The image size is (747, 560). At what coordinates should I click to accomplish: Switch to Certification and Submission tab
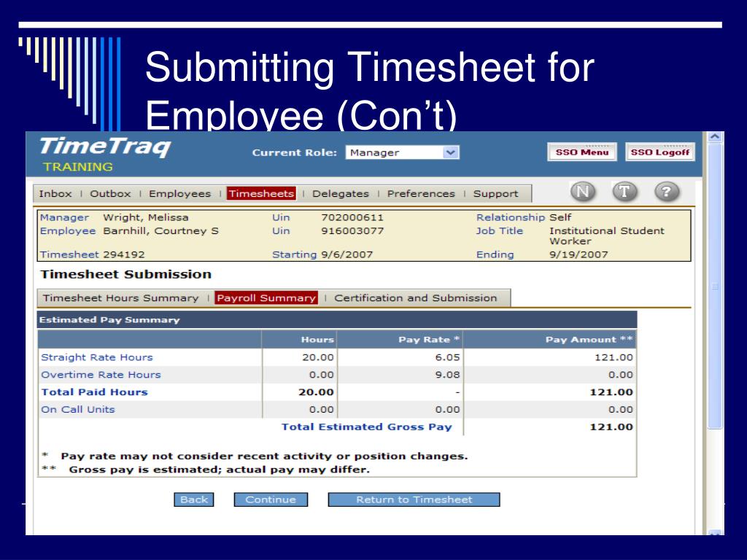[x=415, y=298]
